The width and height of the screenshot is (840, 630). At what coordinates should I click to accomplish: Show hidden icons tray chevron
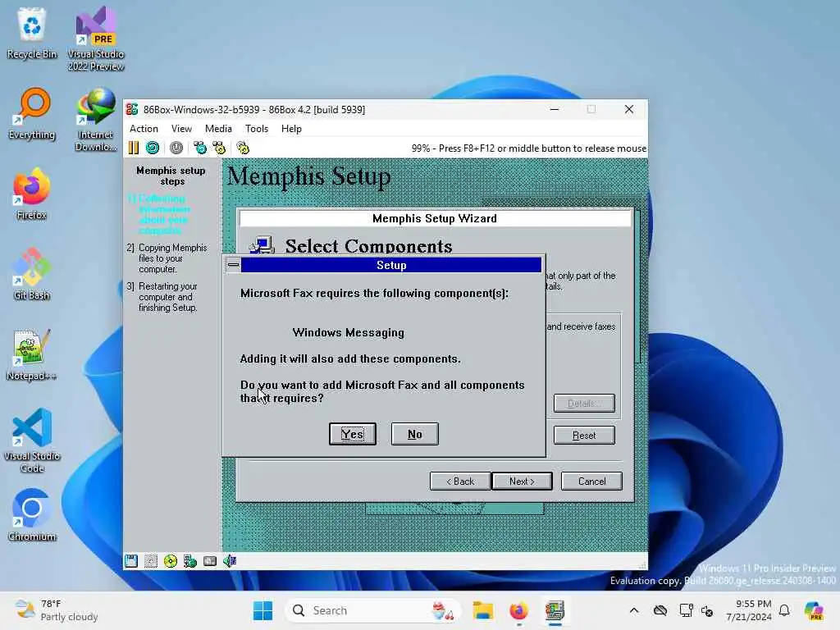(634, 610)
